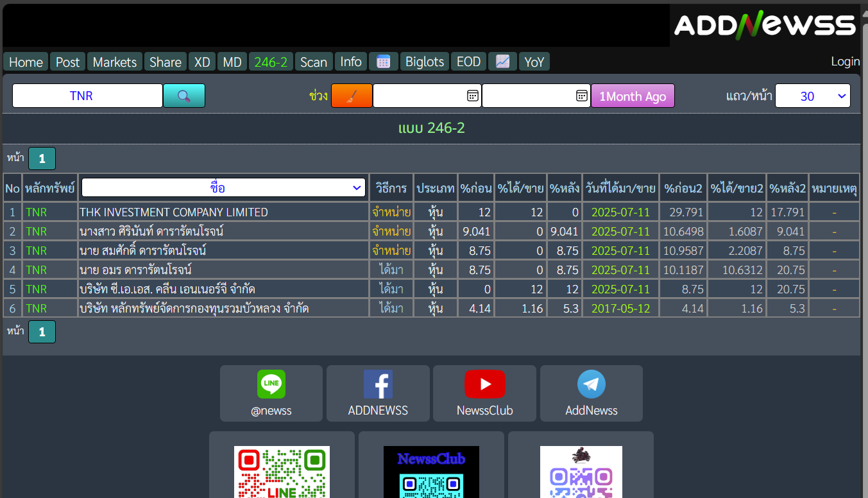Open the XD menu item
Screen dimensions: 868x498
pos(202,62)
